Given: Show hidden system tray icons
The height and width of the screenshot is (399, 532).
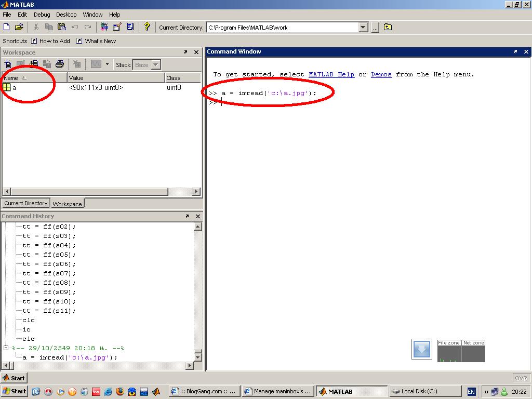Looking at the screenshot, I should (486, 392).
